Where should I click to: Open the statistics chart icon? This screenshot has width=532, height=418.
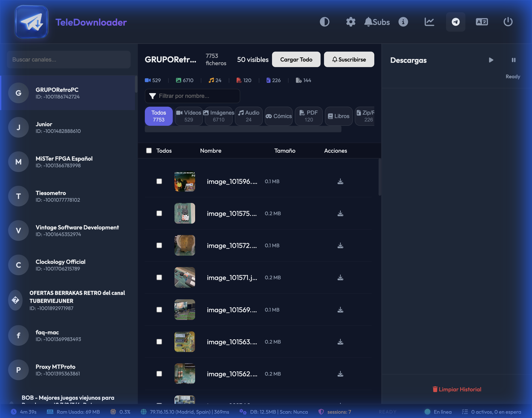coord(429,22)
